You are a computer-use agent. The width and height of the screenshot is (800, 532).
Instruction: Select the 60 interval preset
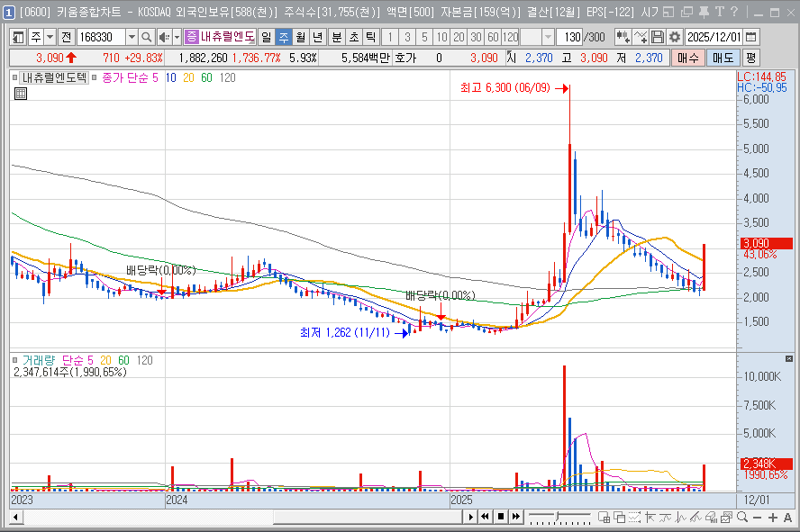(493, 37)
